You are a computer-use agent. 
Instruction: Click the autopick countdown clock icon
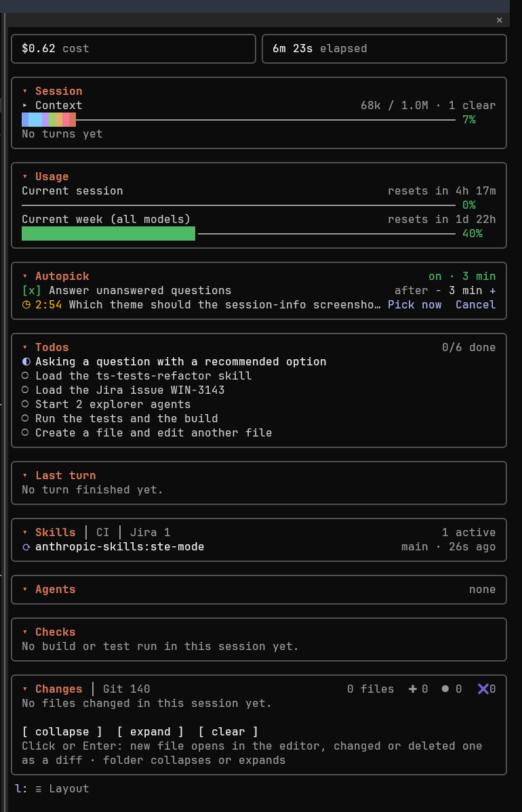(26, 305)
